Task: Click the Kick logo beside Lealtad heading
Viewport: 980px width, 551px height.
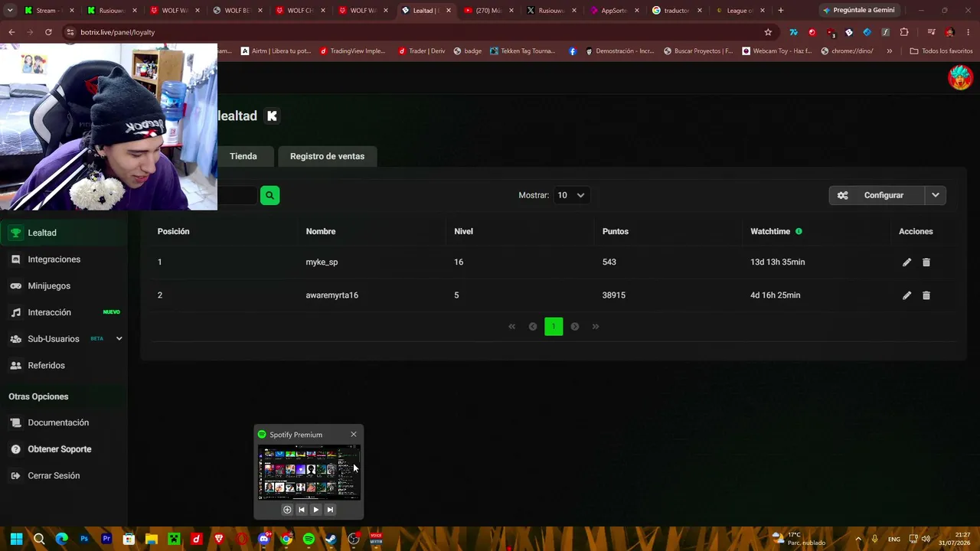Action: point(272,116)
